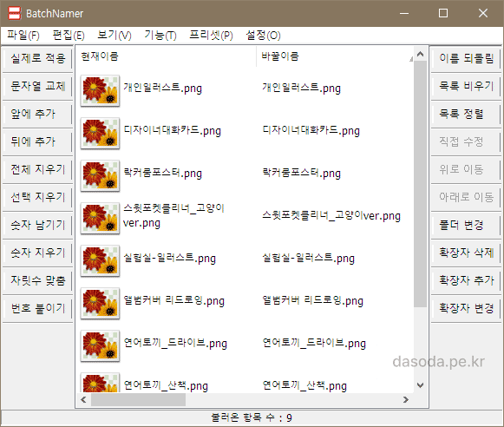
Task: Select the 디자이너대화카드.png thumbnail image
Action: coord(100,133)
